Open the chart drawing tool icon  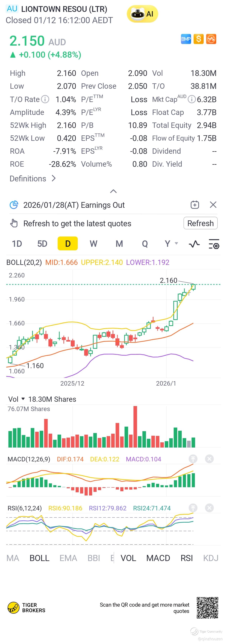(x=194, y=244)
